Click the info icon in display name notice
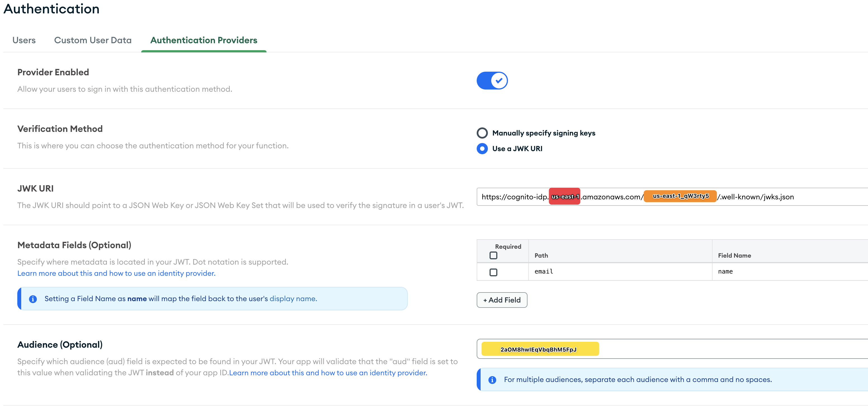This screenshot has width=868, height=416. (x=33, y=299)
